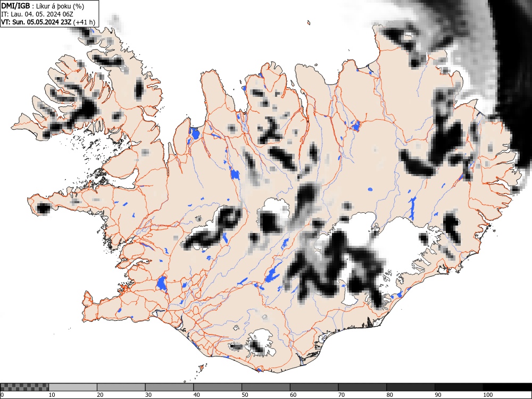Select the checkered 0–10 legend swatch
The width and height of the screenshot is (532, 399).
tap(25, 387)
